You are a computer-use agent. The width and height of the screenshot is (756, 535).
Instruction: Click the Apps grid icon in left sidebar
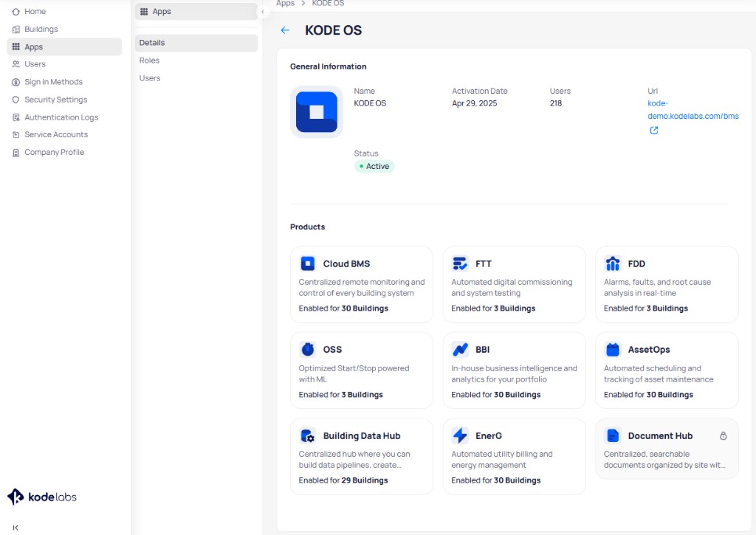[16, 46]
